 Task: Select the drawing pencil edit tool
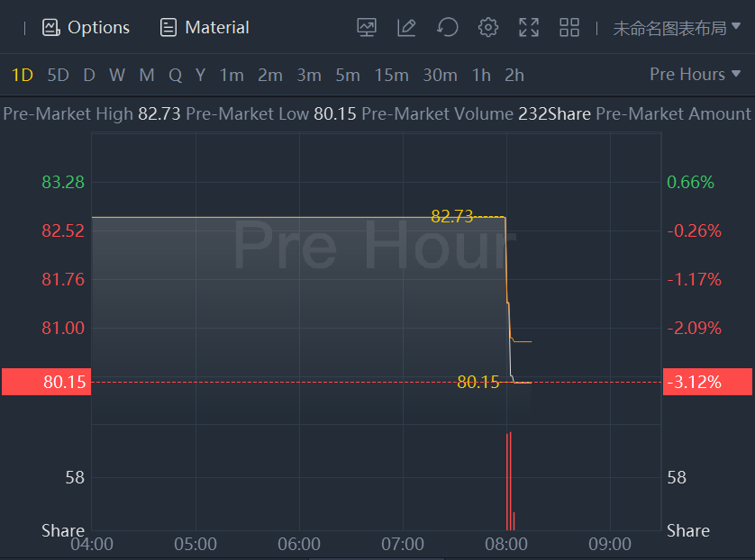click(406, 28)
